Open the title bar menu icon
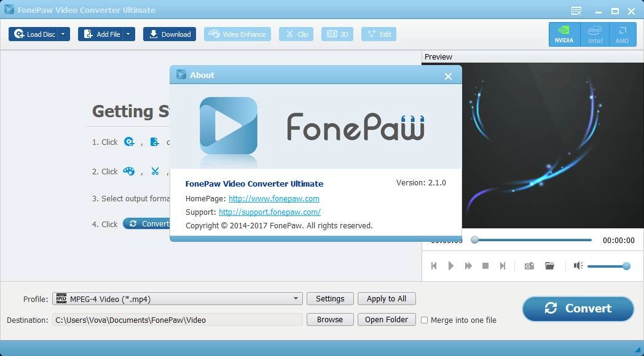The image size is (644, 356). 576,11
